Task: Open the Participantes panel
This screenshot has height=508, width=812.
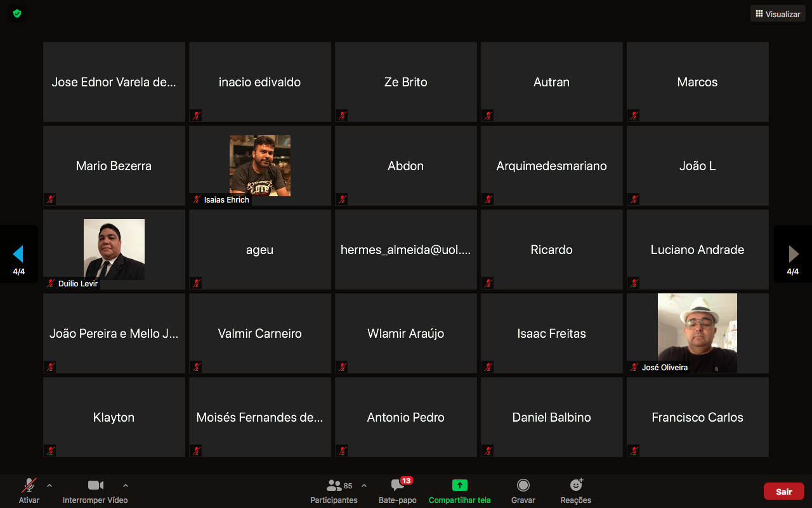Action: 334,486
